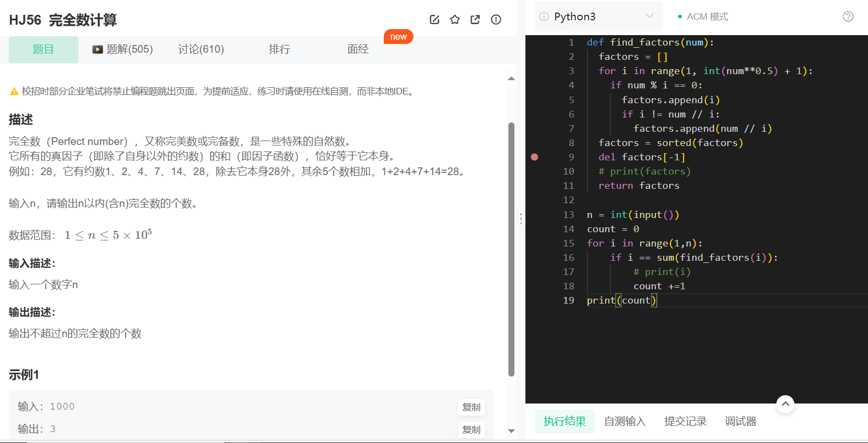Image resolution: width=868 pixels, height=443 pixels.
Task: Open the 提交记录 tab
Action: (x=685, y=421)
